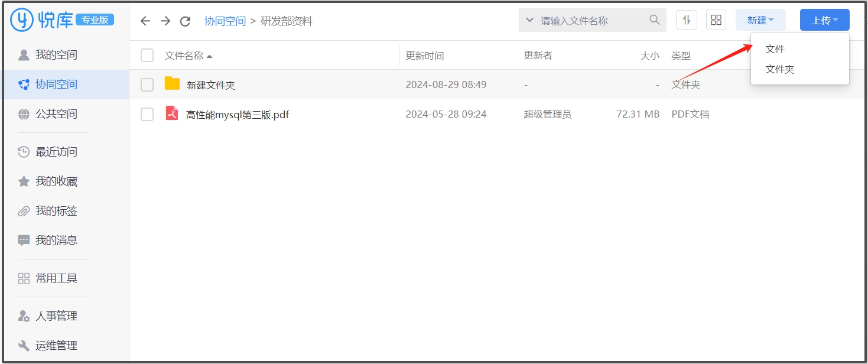Click the yellow folder icon 新建文件夹

(172, 84)
